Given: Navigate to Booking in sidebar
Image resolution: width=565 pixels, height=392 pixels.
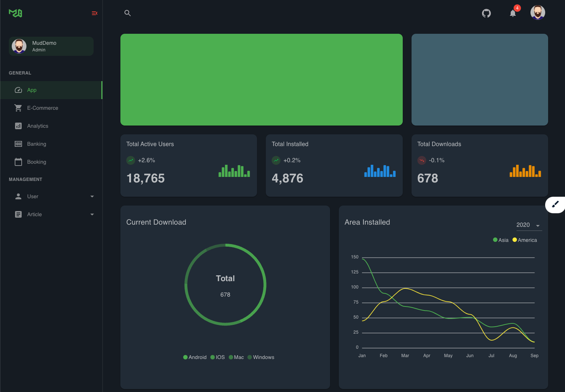Looking at the screenshot, I should (x=51, y=162).
